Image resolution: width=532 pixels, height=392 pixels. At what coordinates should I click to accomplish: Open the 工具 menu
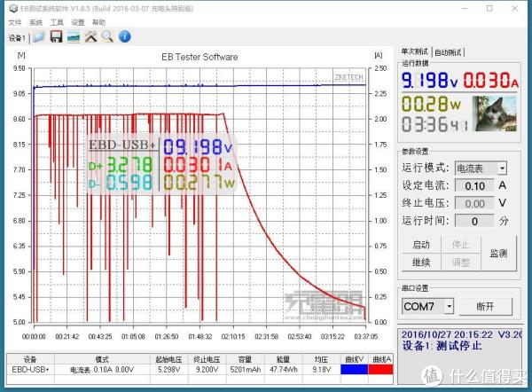pos(57,22)
